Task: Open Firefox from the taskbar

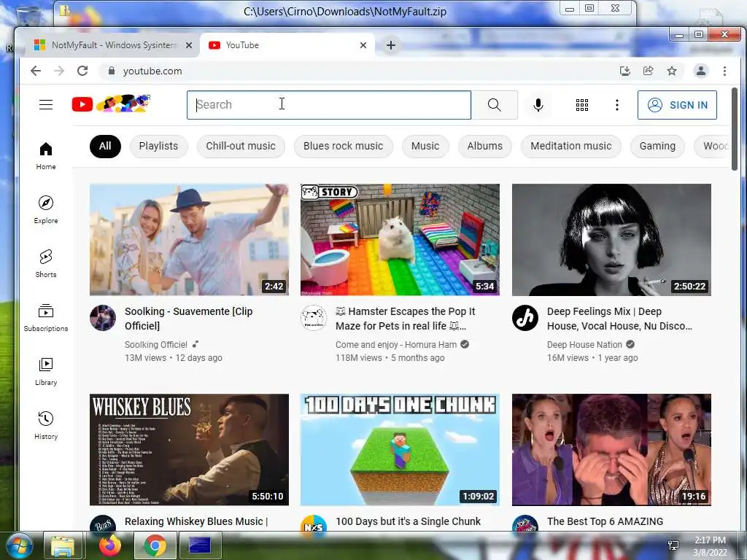Action: tap(110, 545)
